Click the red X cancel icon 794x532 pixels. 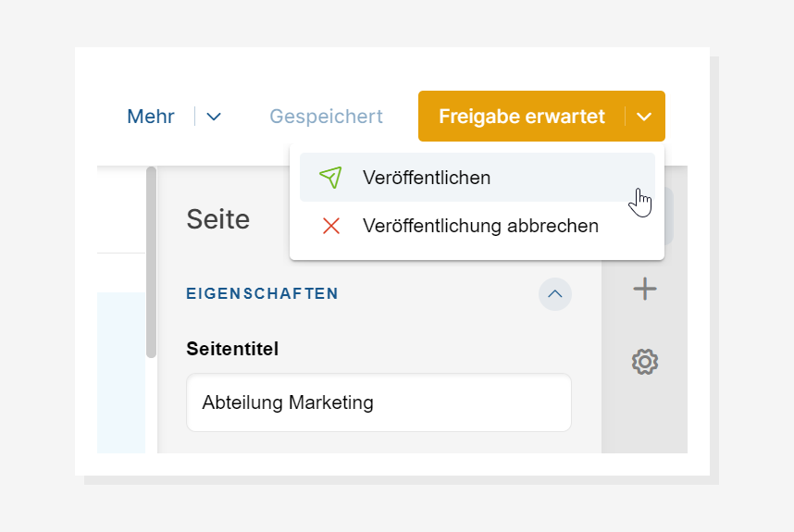tap(331, 226)
